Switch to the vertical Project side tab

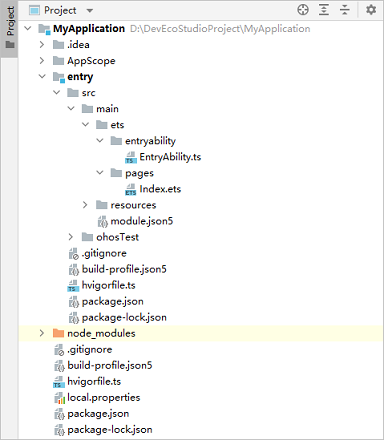pyautogui.click(x=10, y=27)
